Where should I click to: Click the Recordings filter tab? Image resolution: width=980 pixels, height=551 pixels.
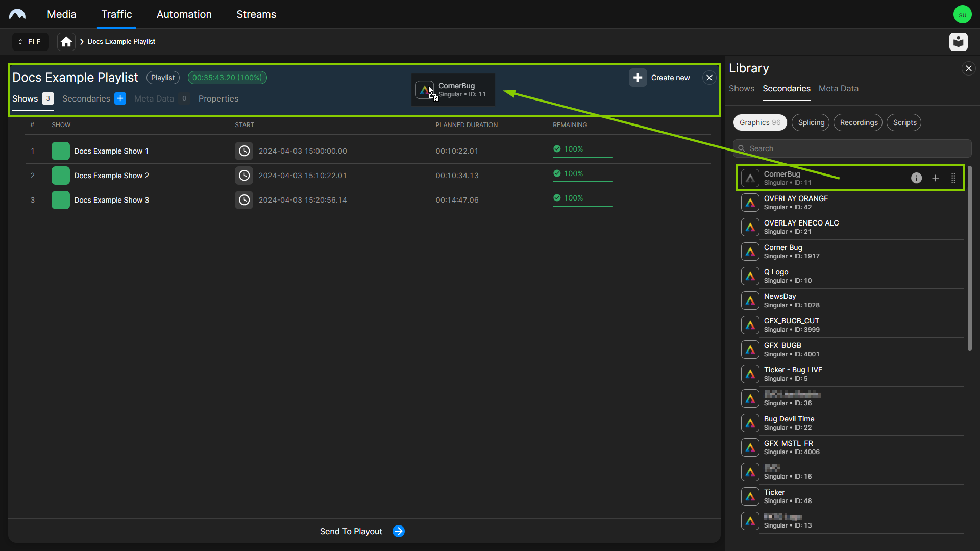tap(859, 122)
